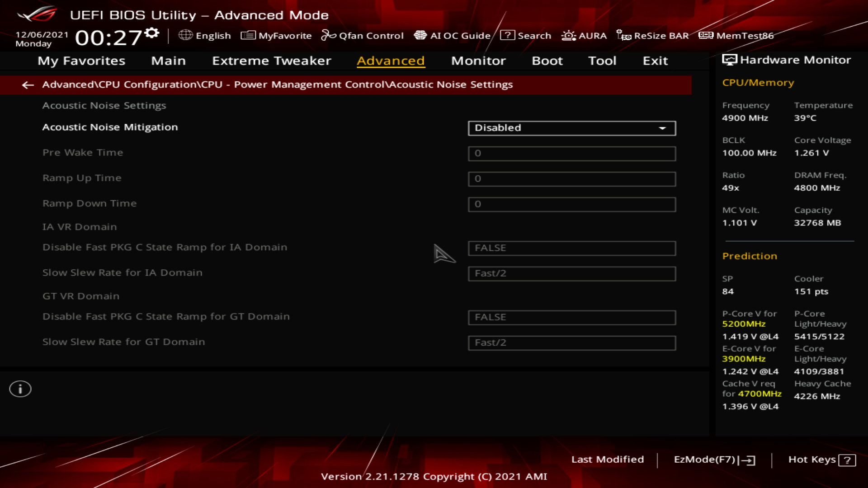Toggle the ReSize BAR icon
Viewport: 868px width, 488px height.
(623, 35)
